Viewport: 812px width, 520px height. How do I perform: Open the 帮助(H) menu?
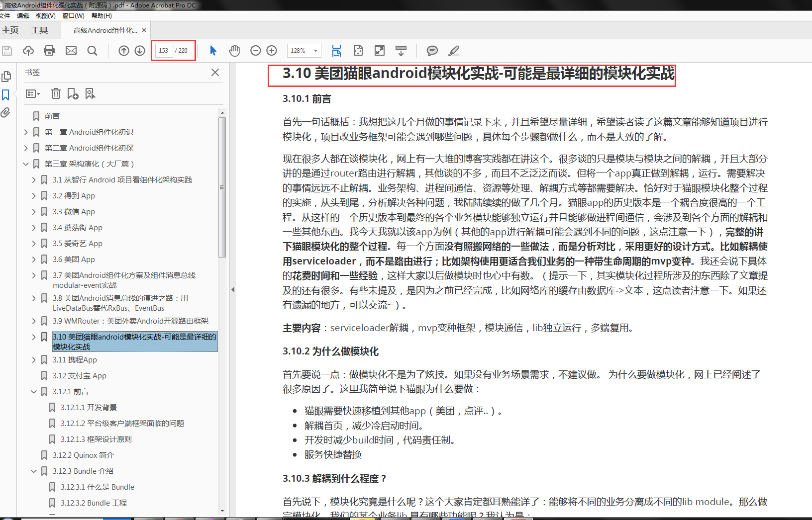tap(101, 15)
